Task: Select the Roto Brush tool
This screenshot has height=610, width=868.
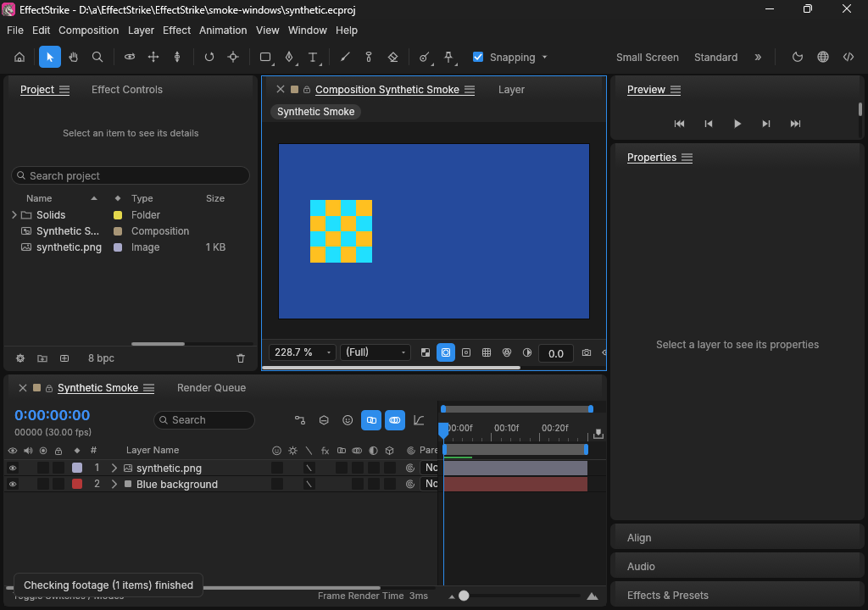Action: 424,57
